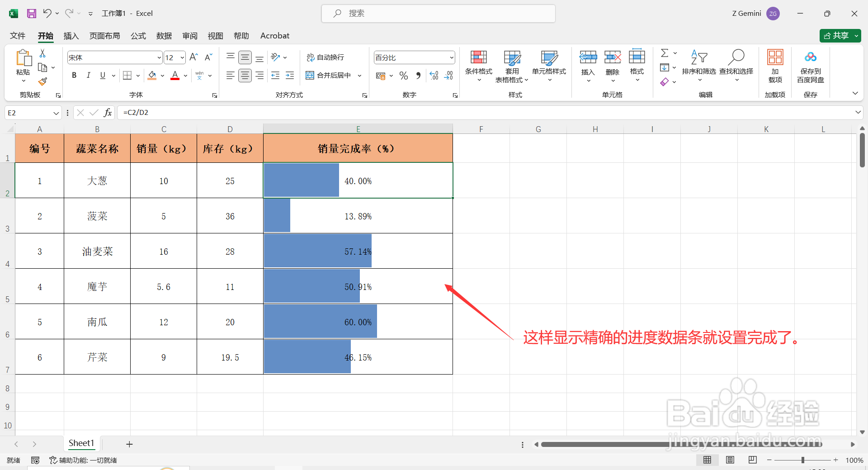Click the decrease indent icon
This screenshot has height=470, width=868.
275,76
